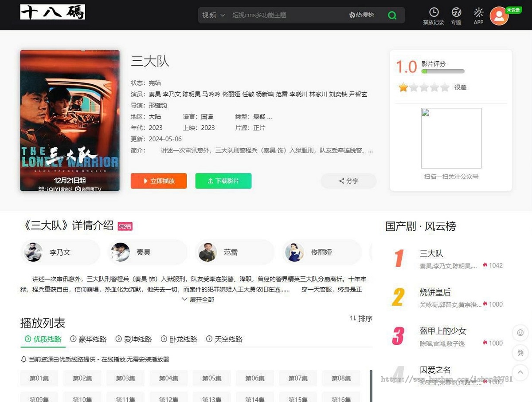Switch to the 优质线路 tab
532x402 pixels.
point(43,339)
